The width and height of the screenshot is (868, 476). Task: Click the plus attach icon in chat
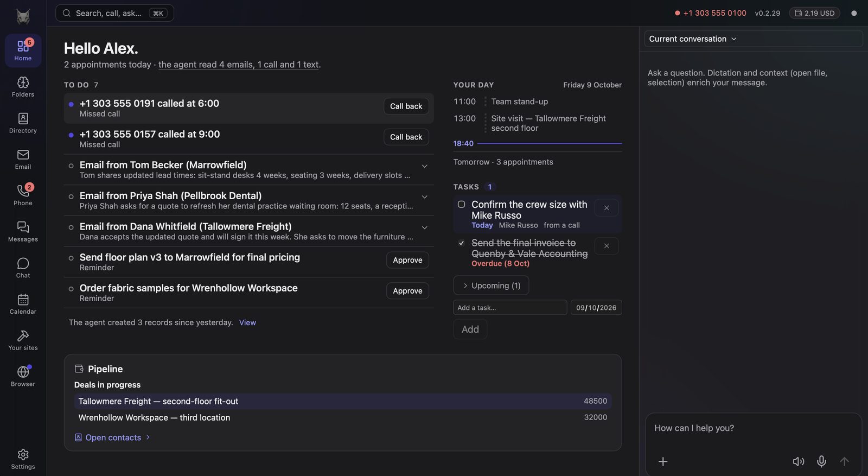663,461
